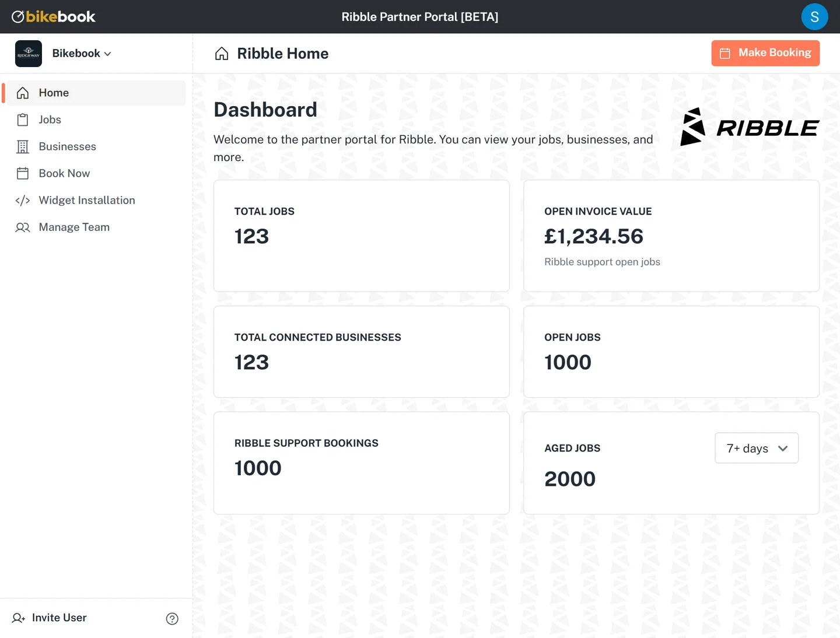Expand the Bikebook organization dropdown
This screenshot has height=638, width=840.
point(82,54)
